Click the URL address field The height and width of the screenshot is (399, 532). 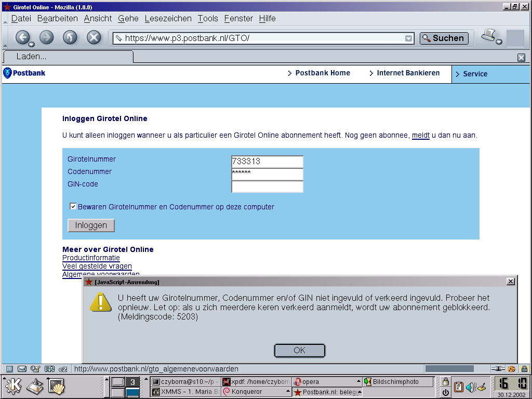tap(263, 38)
